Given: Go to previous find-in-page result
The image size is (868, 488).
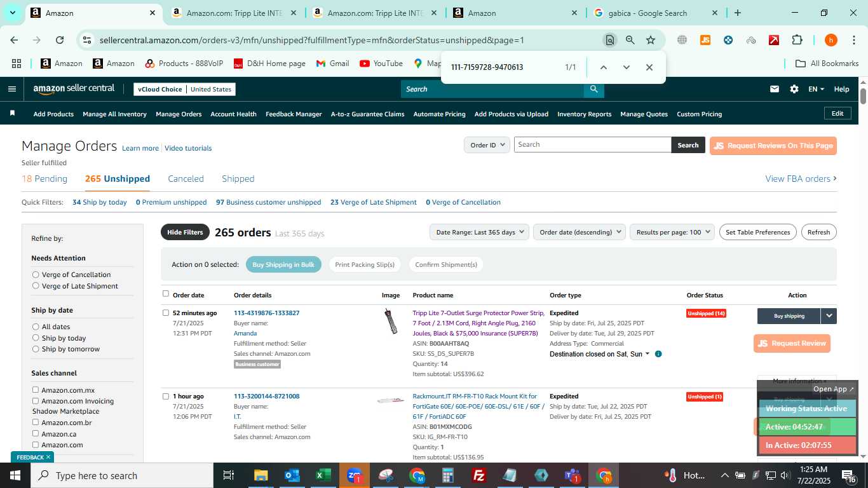Looking at the screenshot, I should (603, 67).
